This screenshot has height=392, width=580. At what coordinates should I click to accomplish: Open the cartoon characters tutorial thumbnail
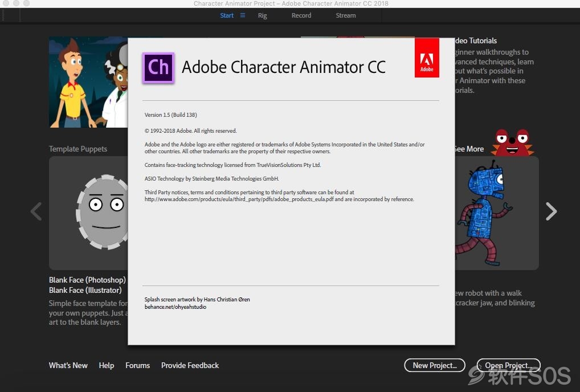tap(88, 81)
